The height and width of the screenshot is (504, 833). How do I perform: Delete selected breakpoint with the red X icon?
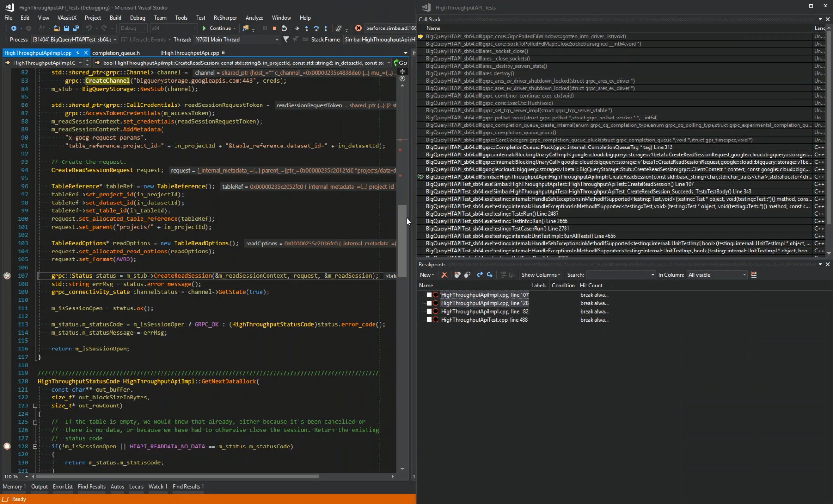[x=444, y=275]
